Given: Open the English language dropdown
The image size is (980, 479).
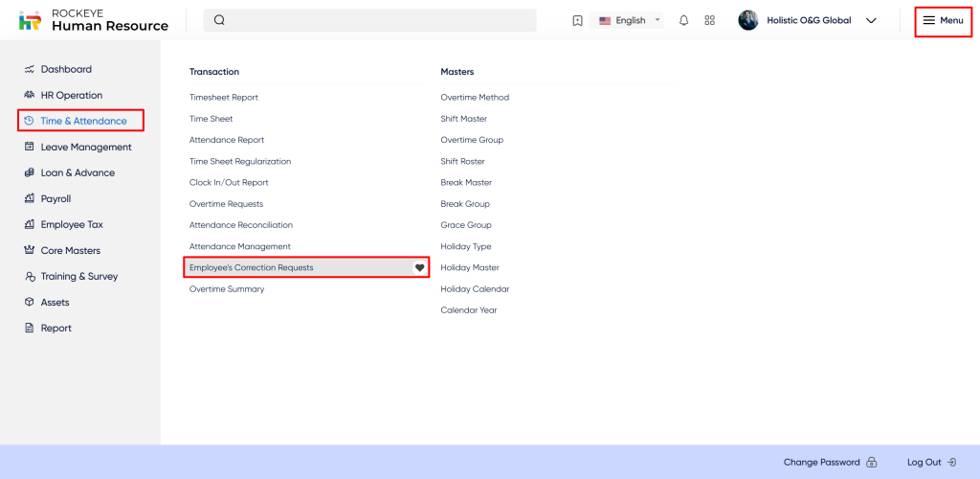Looking at the screenshot, I should [630, 20].
